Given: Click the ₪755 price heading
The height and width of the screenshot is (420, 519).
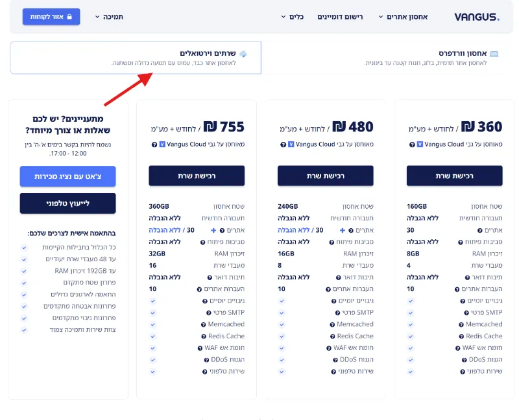Looking at the screenshot, I should point(224,126).
